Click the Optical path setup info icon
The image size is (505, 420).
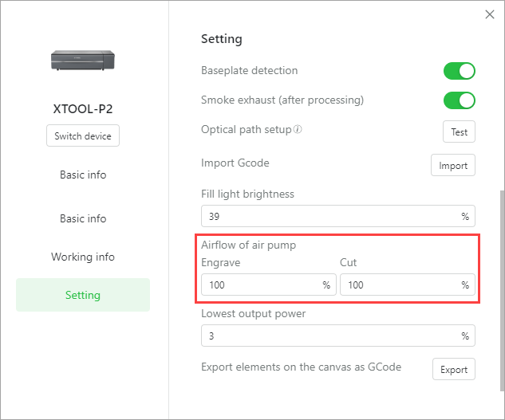(298, 129)
